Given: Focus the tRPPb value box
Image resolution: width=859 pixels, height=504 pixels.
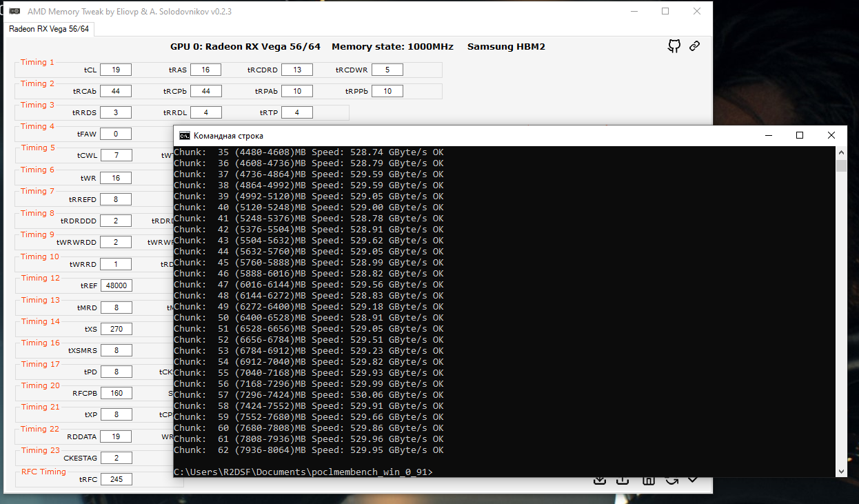Looking at the screenshot, I should pos(387,91).
